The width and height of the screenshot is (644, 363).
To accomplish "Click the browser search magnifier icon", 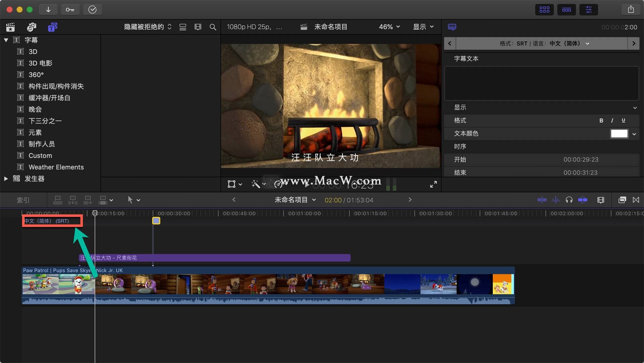I will pos(213,27).
